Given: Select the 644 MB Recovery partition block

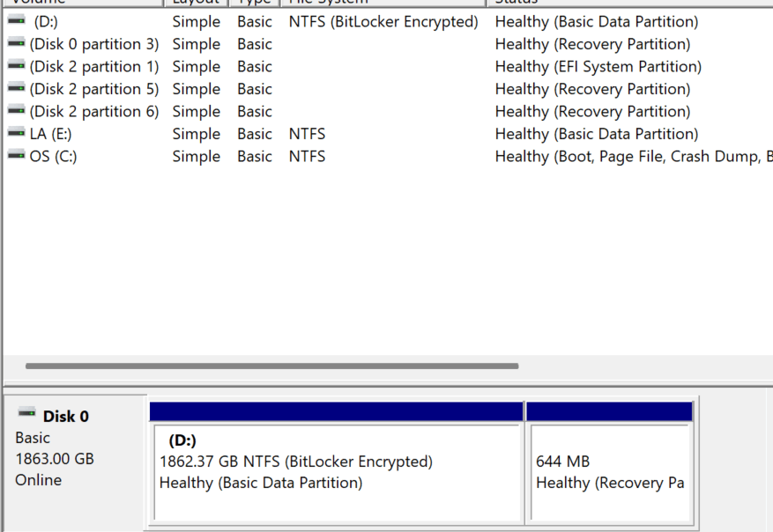Looking at the screenshot, I should (x=611, y=462).
